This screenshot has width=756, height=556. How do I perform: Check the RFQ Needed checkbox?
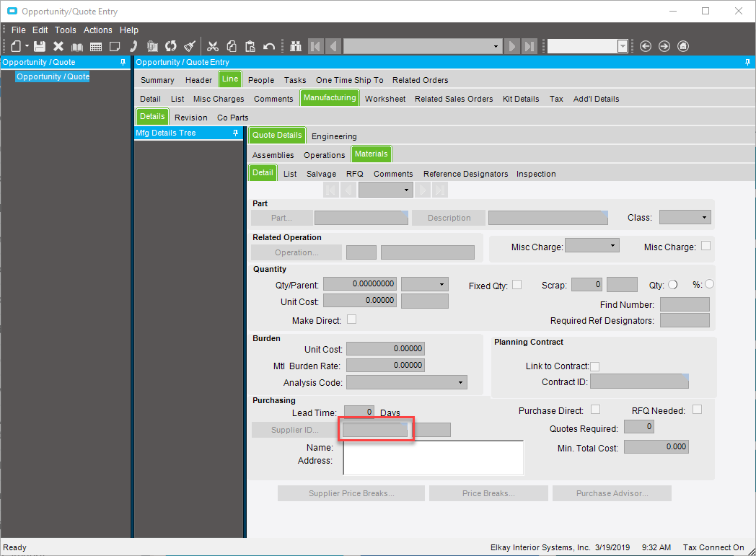point(697,410)
